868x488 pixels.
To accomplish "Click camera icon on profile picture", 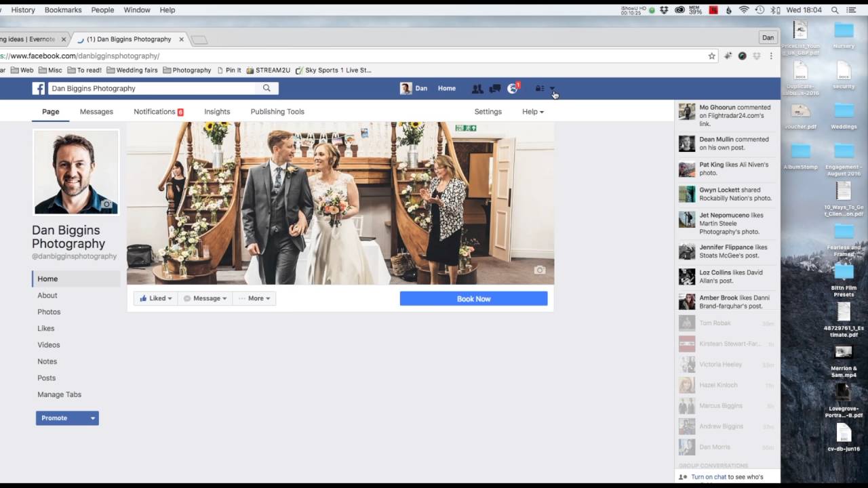I will coord(106,204).
